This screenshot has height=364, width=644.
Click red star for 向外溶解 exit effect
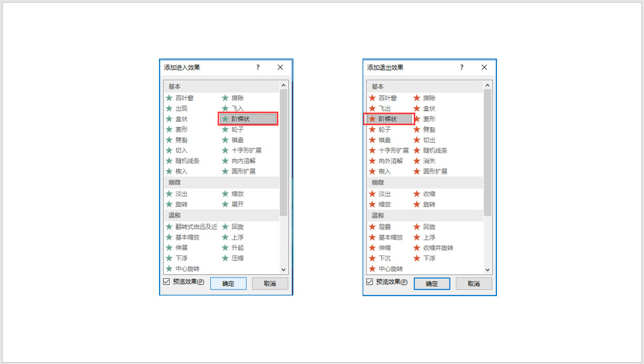(x=372, y=160)
